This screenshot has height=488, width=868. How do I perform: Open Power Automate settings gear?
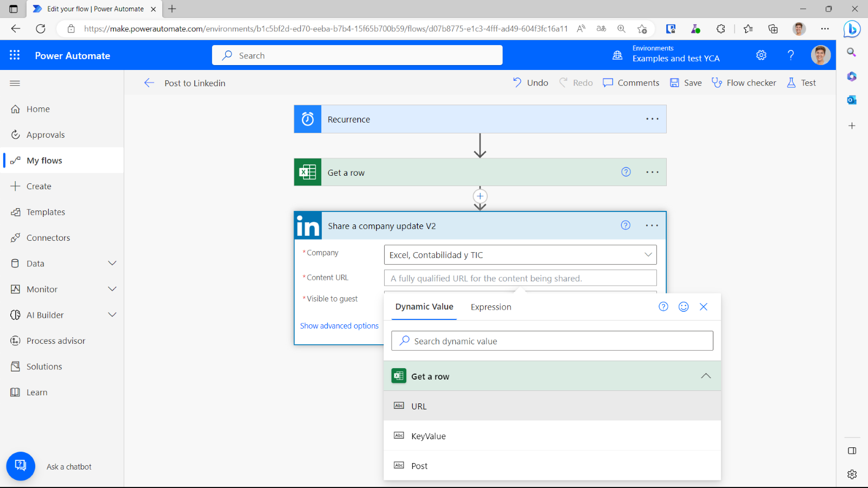click(761, 55)
